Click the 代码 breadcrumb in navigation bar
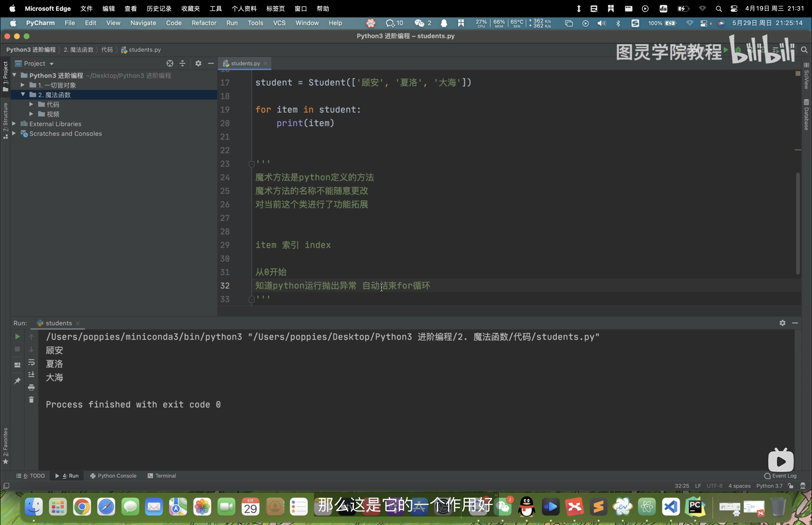Viewport: 812px width, 525px height. (x=107, y=50)
